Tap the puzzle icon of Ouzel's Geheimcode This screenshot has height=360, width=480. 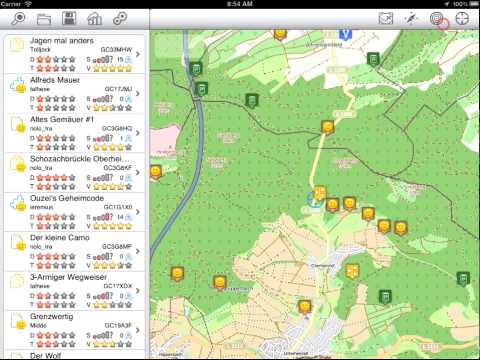pos(17,203)
